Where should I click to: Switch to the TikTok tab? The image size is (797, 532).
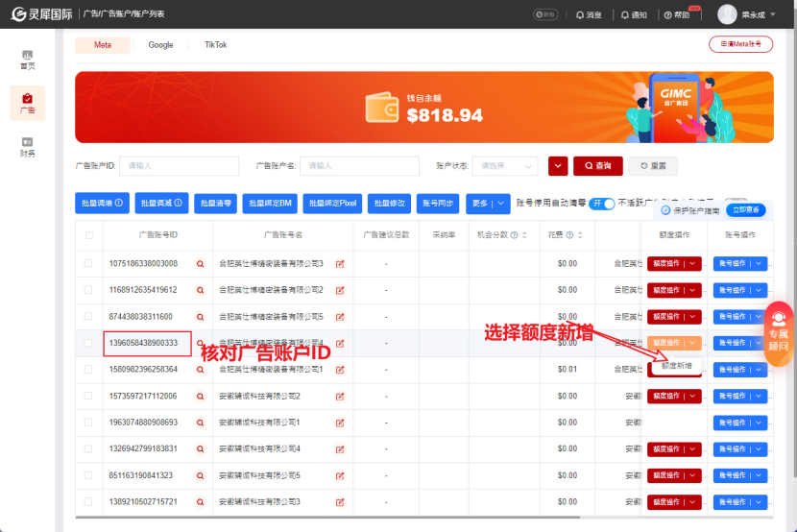point(215,45)
